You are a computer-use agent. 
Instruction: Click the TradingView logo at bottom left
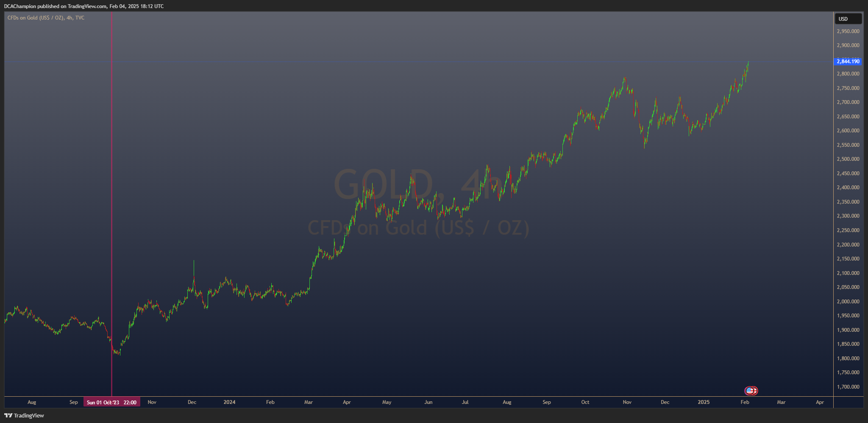(x=24, y=415)
